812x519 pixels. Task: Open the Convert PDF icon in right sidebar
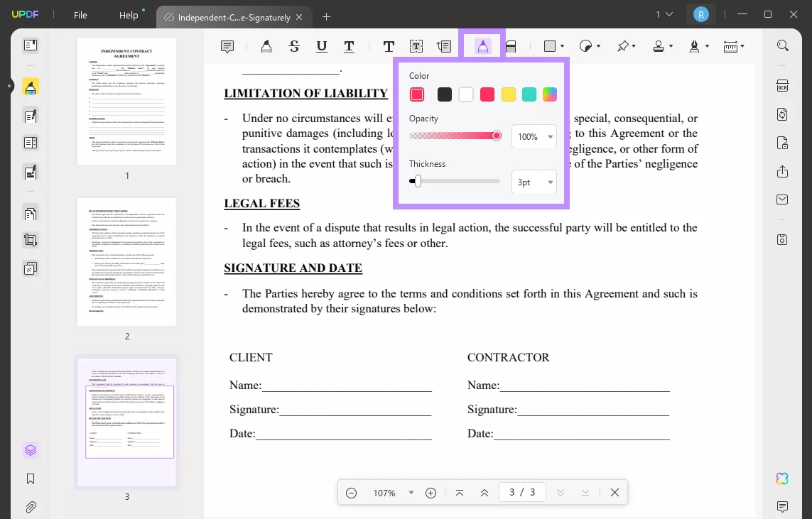pyautogui.click(x=782, y=114)
